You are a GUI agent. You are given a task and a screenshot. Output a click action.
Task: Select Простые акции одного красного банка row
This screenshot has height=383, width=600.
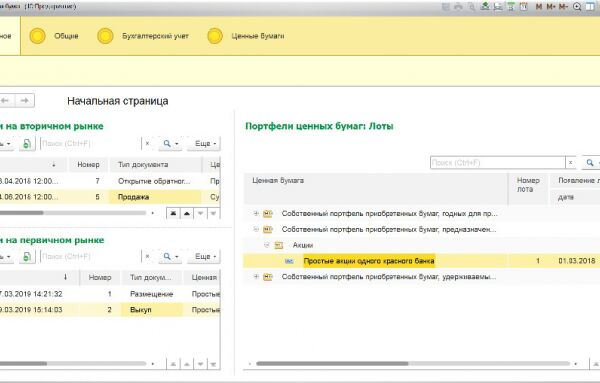422,261
